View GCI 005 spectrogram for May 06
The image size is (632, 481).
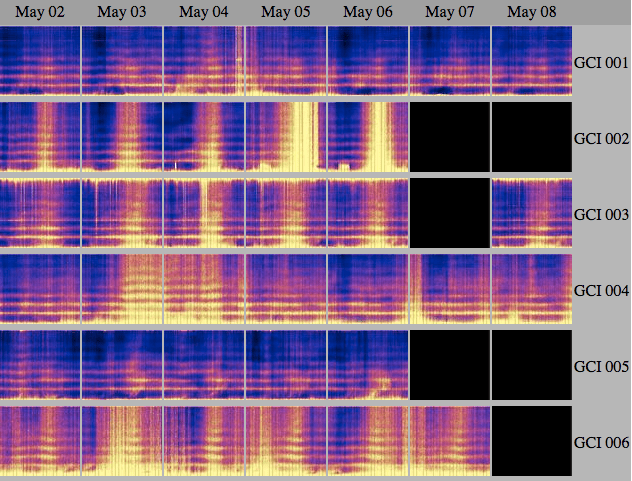pos(367,365)
